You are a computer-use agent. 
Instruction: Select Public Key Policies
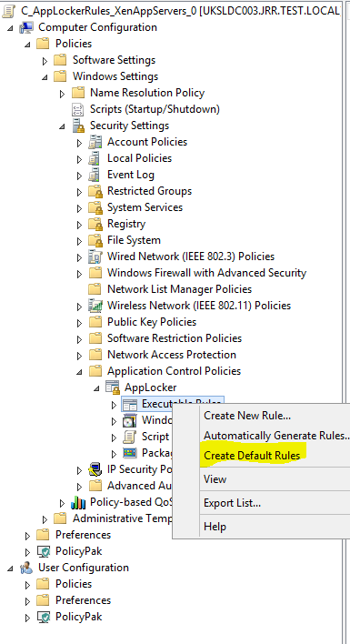[x=152, y=322]
